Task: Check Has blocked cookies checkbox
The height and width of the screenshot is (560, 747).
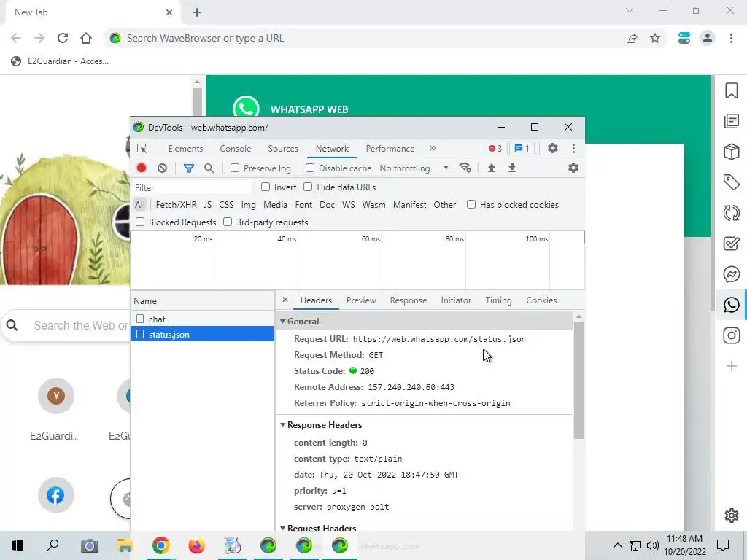Action: click(x=471, y=204)
